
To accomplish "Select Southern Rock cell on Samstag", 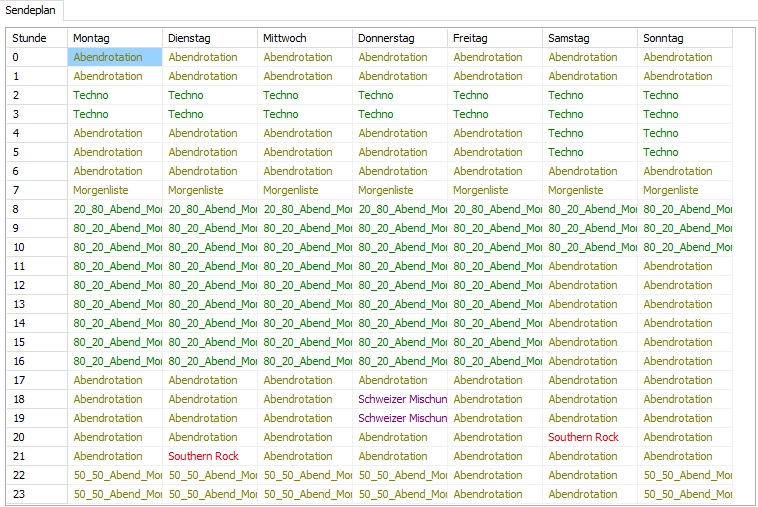I will point(589,437).
